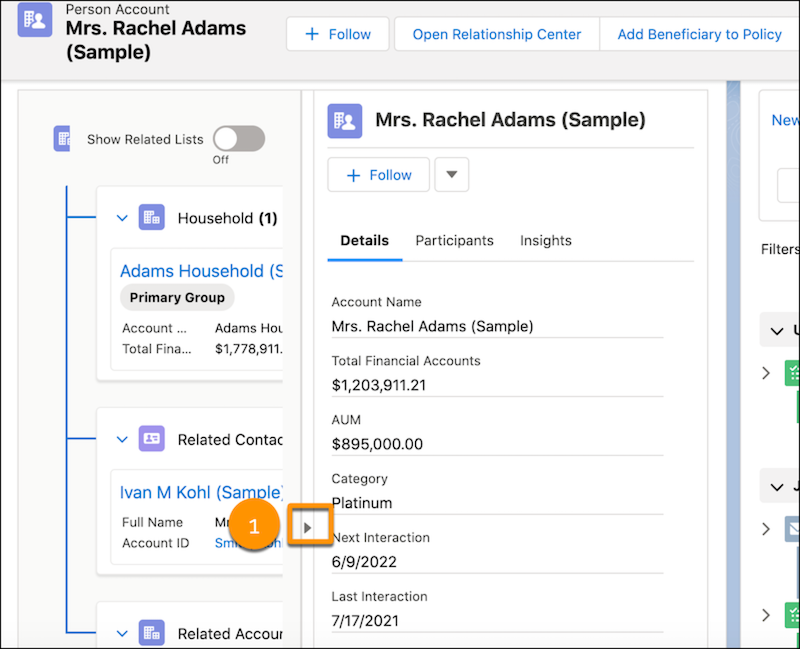Toggle the Show Related Lists switch

pyautogui.click(x=239, y=139)
